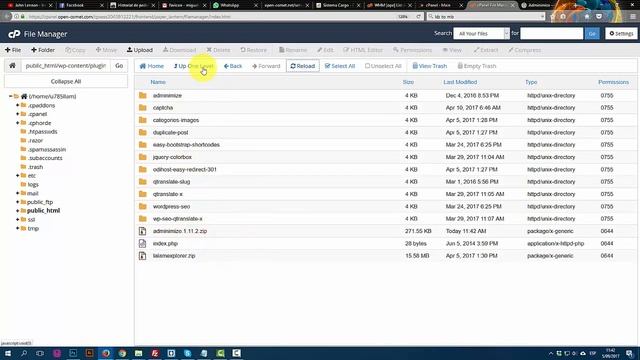Click the Edit toolbar button
This screenshot has width=640, height=360.
pos(325,50)
